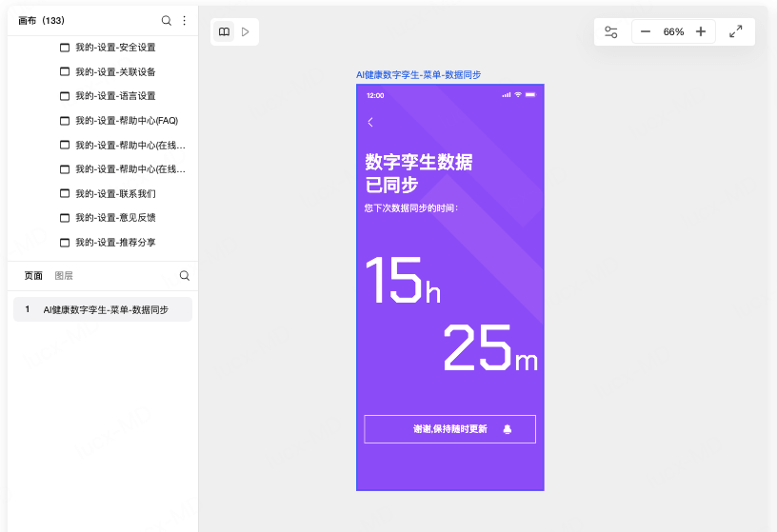777x532 pixels.
Task: Click the 25m countdown value
Action: click(490, 347)
